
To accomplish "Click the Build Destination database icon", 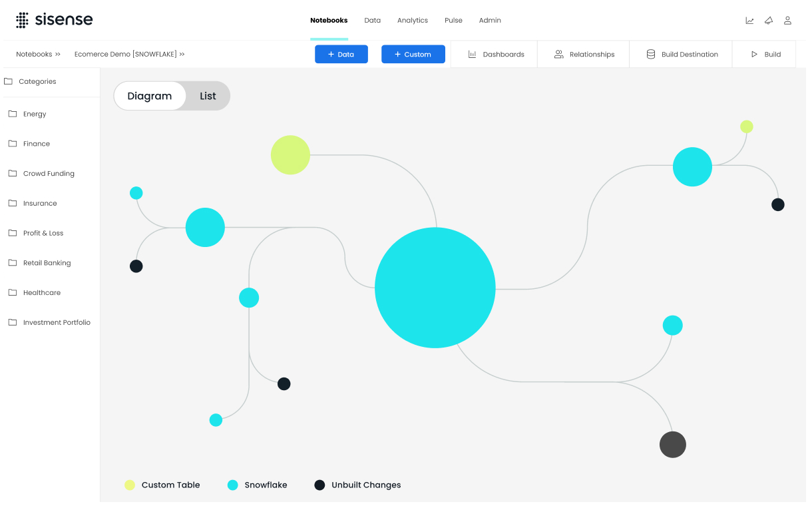I will [x=650, y=55].
